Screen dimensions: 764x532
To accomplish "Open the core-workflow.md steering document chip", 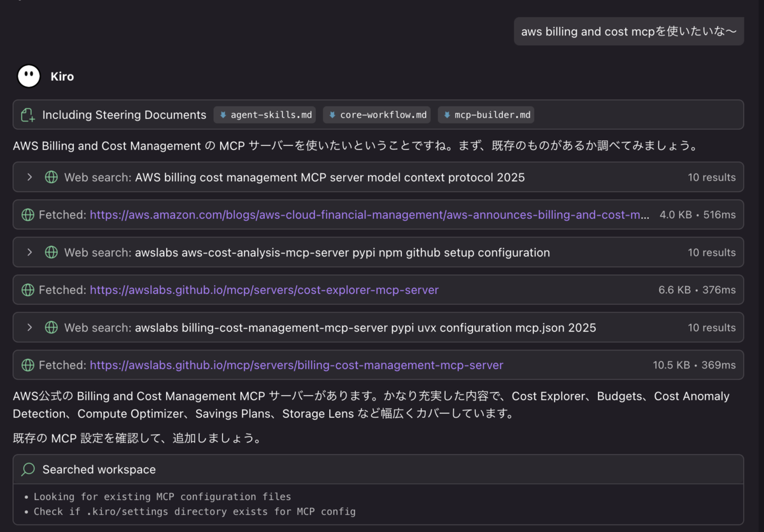I will (x=377, y=115).
